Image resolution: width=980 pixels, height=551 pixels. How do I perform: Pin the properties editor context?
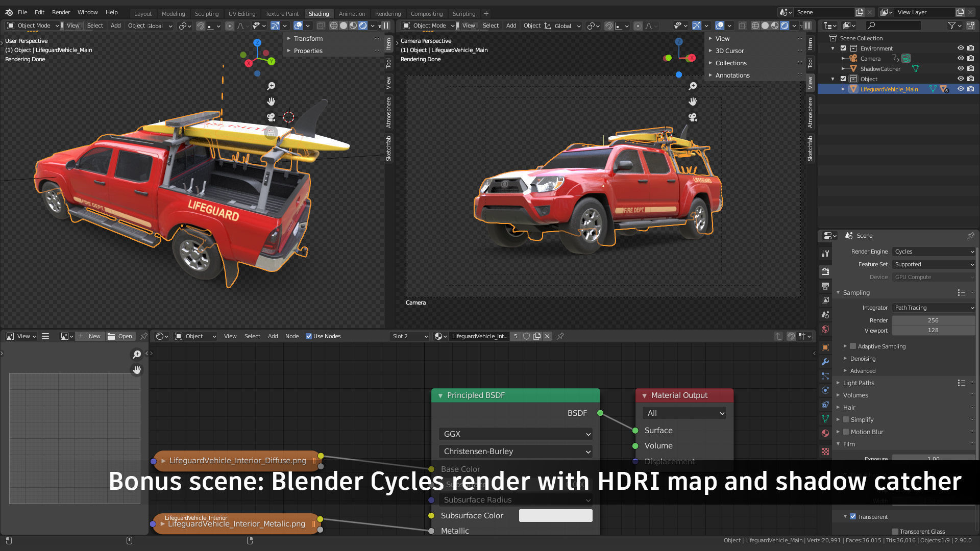tap(970, 236)
